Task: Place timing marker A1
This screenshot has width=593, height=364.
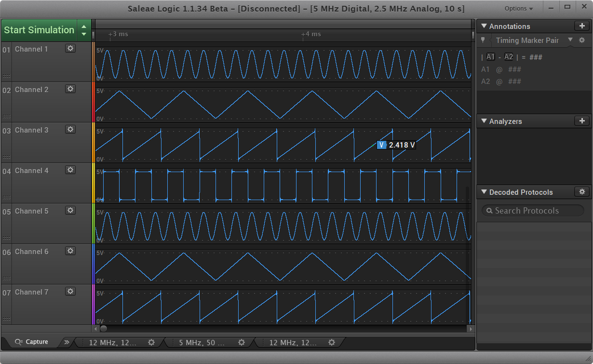Action: (491, 57)
